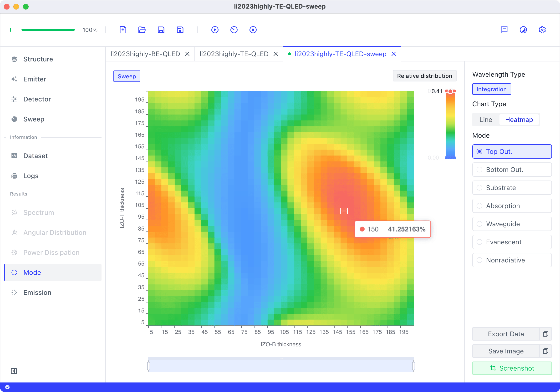
Task: Select Waveguide mode radio
Action: click(512, 224)
